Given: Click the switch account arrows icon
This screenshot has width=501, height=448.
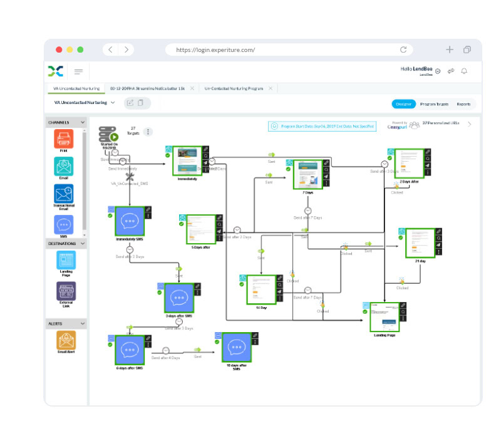Looking at the screenshot, I should [451, 71].
